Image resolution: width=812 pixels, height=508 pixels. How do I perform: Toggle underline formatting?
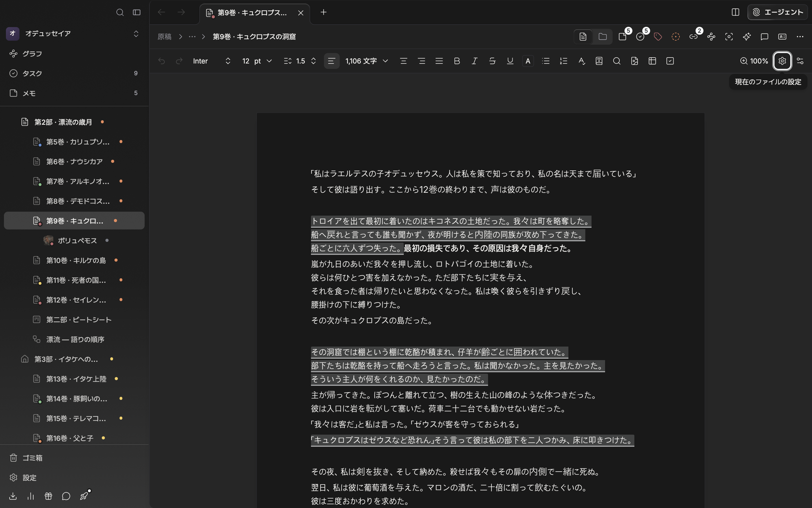coord(510,61)
